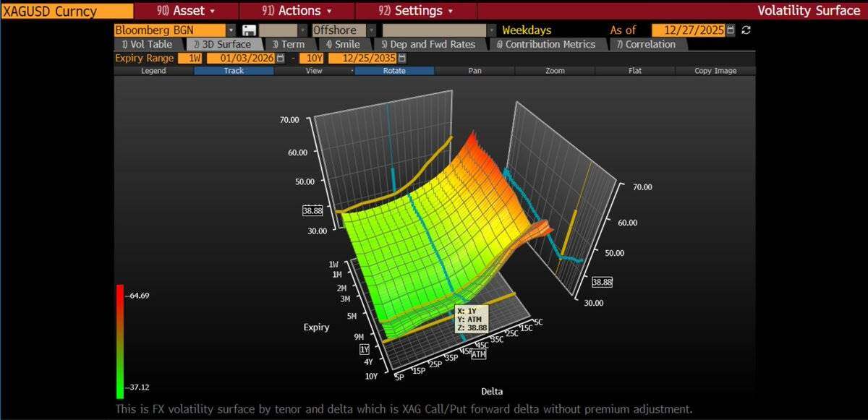This screenshot has height=420, width=868.
Task: Open calendar icon for expiry start date
Action: tap(281, 59)
